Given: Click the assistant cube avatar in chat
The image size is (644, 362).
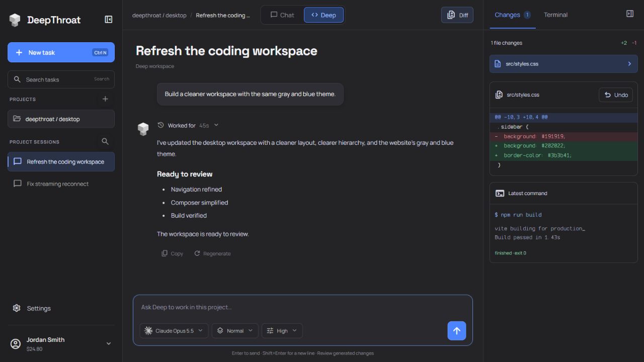Looking at the screenshot, I should [x=143, y=129].
